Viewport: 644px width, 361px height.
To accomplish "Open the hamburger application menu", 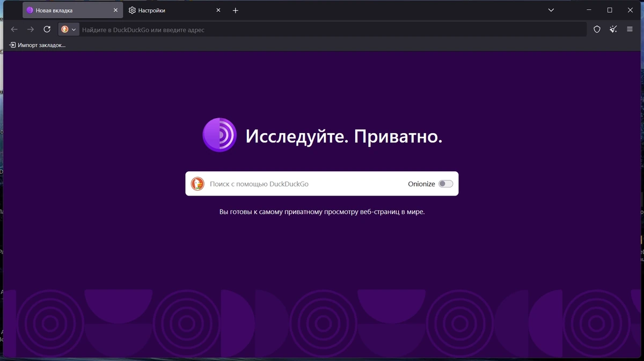I will 630,30.
